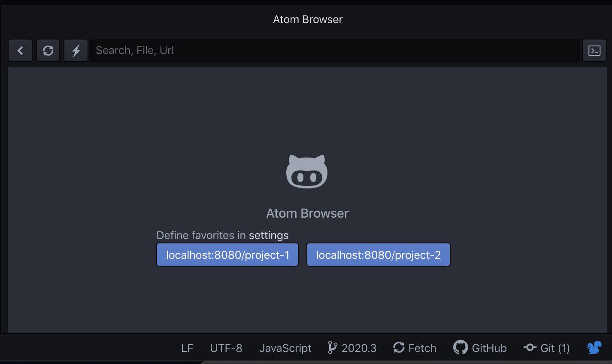Focus the Search, File, Url field
This screenshot has width=612, height=364.
pyautogui.click(x=335, y=51)
